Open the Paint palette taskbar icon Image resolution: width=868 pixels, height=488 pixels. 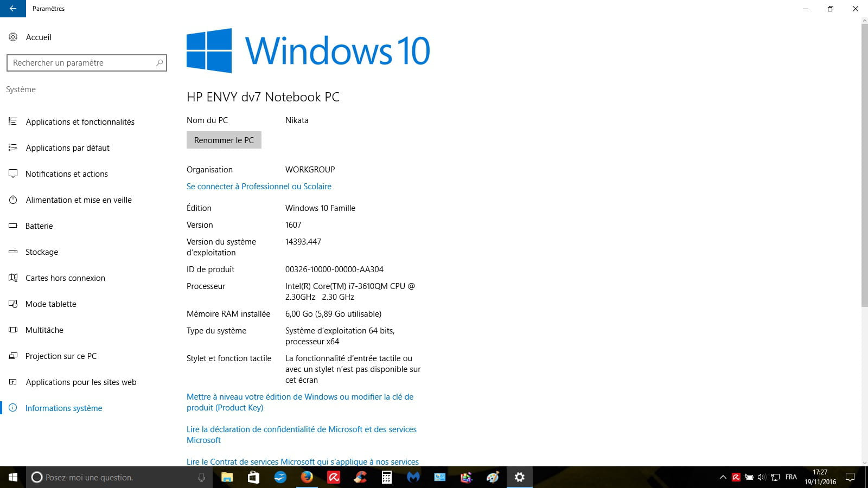[493, 477]
